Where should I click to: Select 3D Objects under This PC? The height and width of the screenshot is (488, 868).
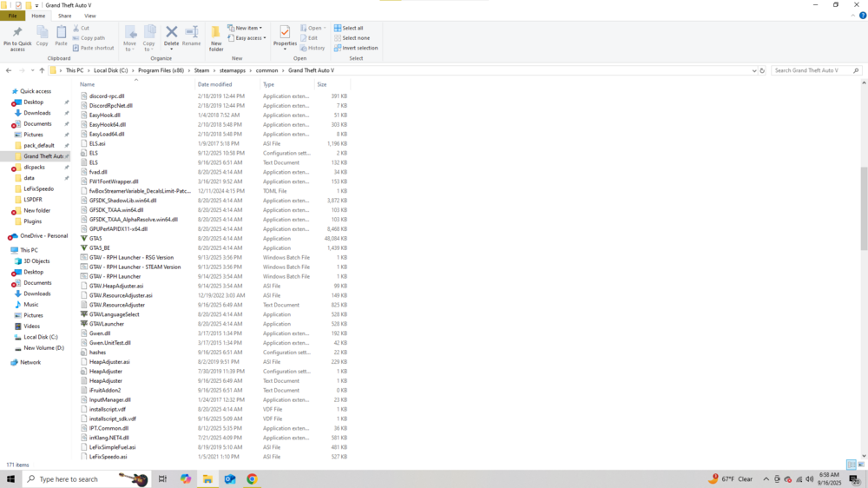(x=36, y=260)
